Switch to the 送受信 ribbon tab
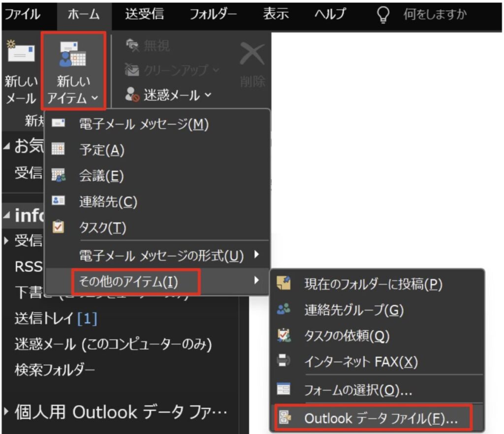The height and width of the screenshot is (434, 504). click(144, 14)
